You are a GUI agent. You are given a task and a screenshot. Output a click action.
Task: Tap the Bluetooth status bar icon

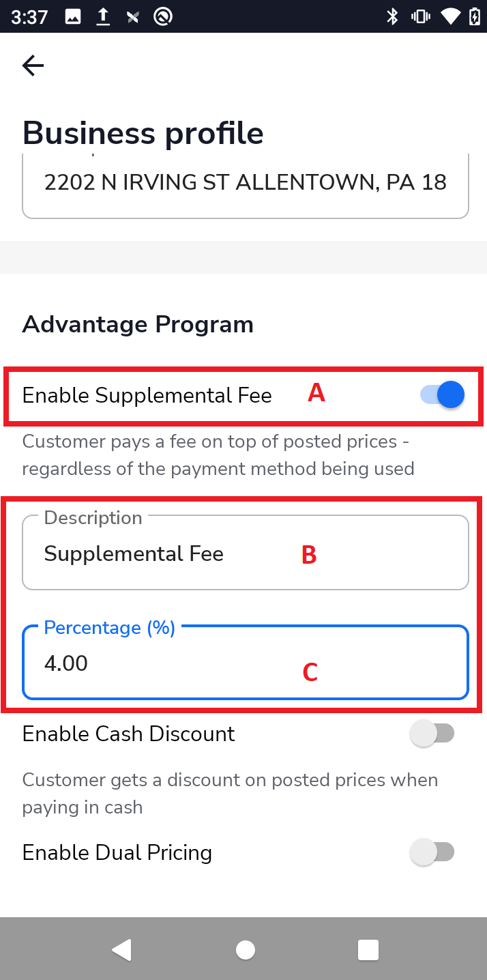click(x=392, y=16)
